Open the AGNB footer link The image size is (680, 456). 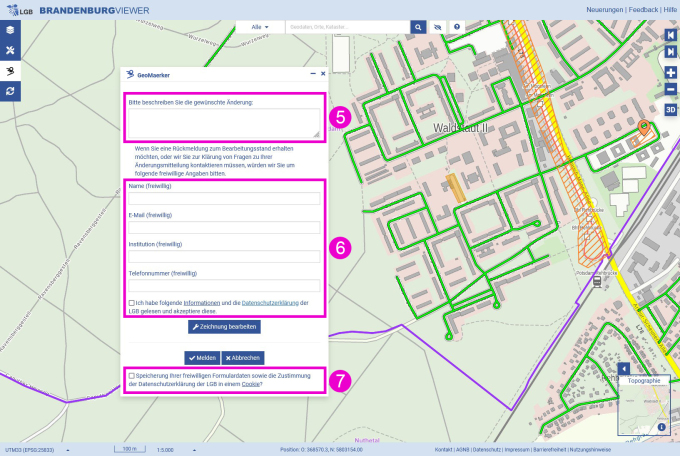(x=462, y=450)
